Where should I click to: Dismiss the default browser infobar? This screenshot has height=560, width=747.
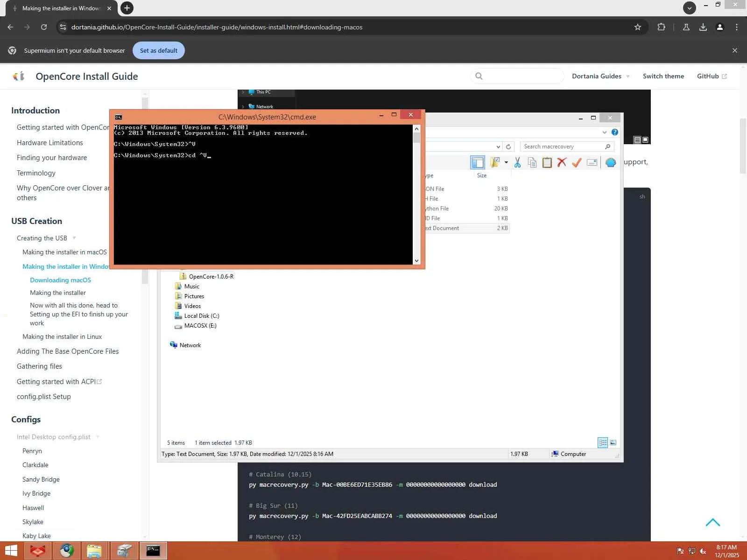click(x=735, y=50)
